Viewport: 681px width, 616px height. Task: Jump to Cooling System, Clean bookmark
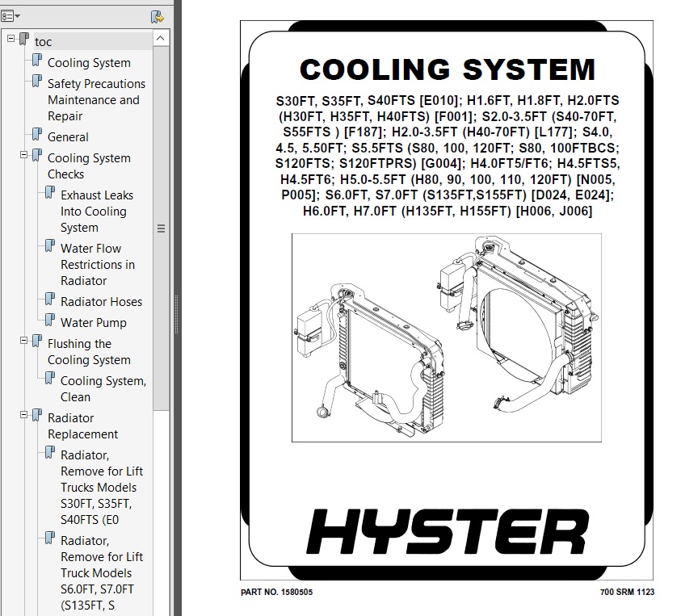(x=103, y=389)
